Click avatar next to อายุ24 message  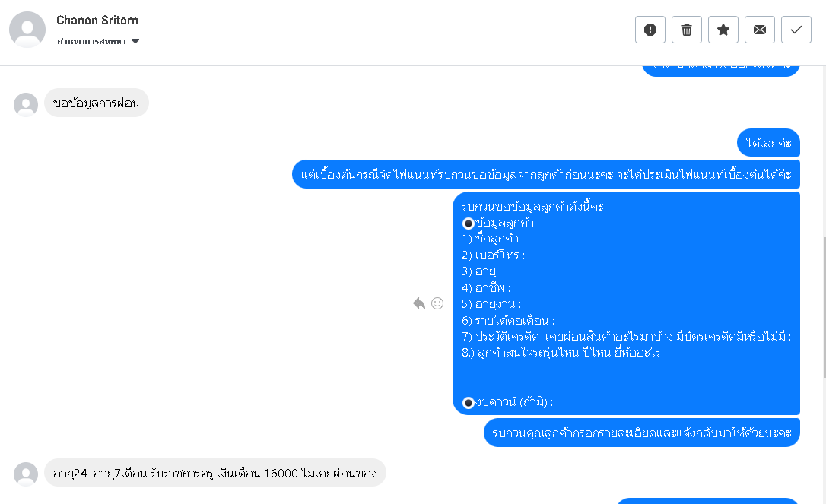26,474
